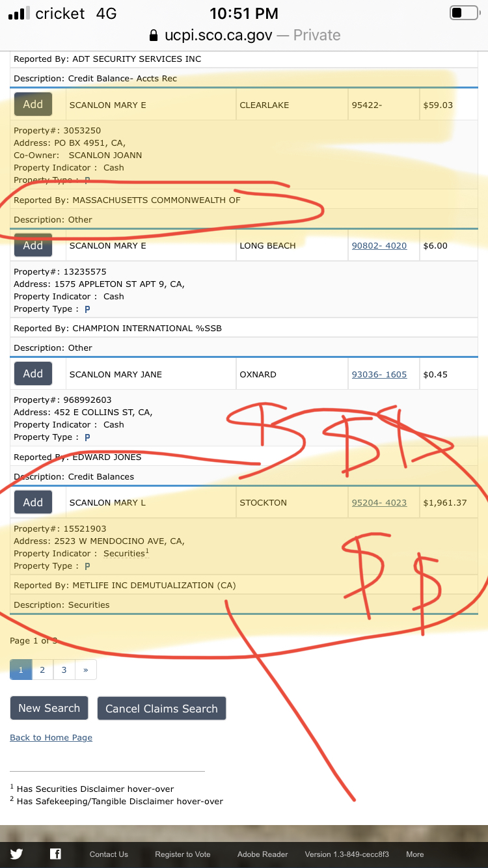This screenshot has width=488, height=868.
Task: Select address 452 E COLLINS ST
Action: [83, 412]
